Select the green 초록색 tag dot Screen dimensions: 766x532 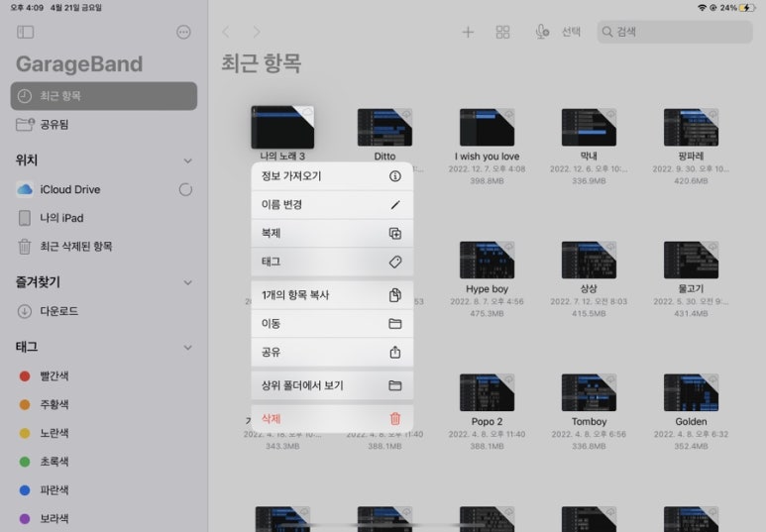tap(25, 462)
